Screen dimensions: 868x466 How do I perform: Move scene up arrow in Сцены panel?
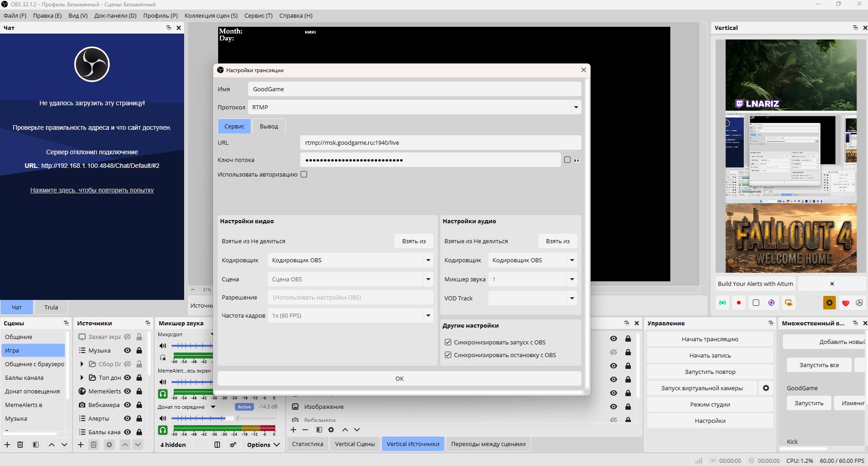[52, 445]
